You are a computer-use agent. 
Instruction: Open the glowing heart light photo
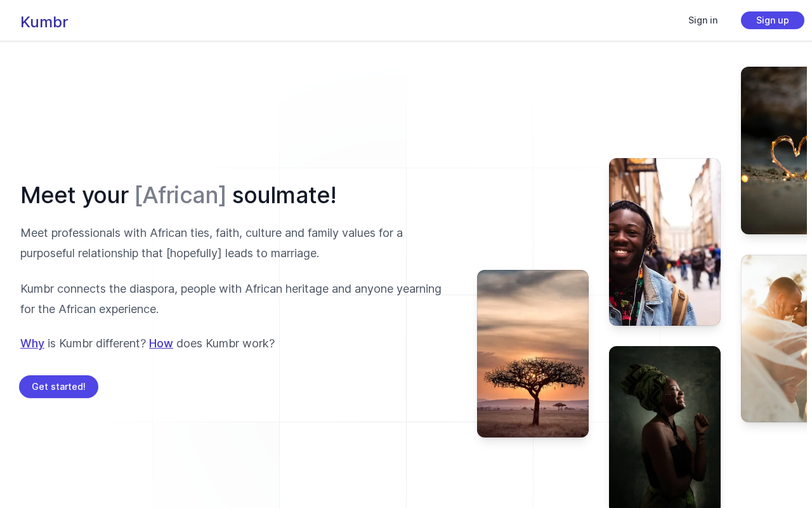pos(775,150)
